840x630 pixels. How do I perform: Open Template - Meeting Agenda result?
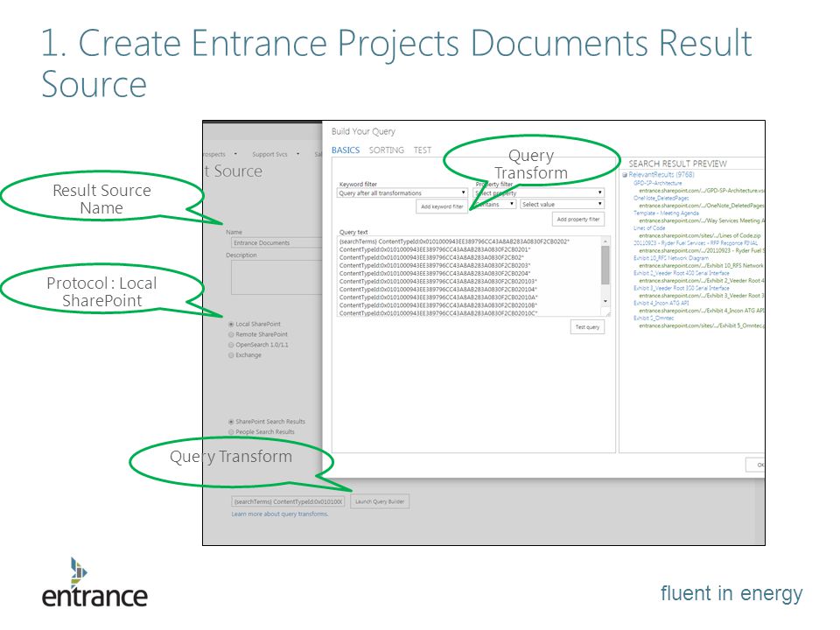[x=667, y=213]
